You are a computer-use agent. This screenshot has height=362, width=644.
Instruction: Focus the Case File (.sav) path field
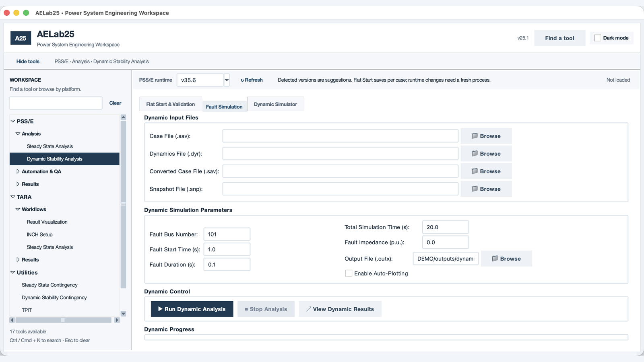pyautogui.click(x=341, y=136)
